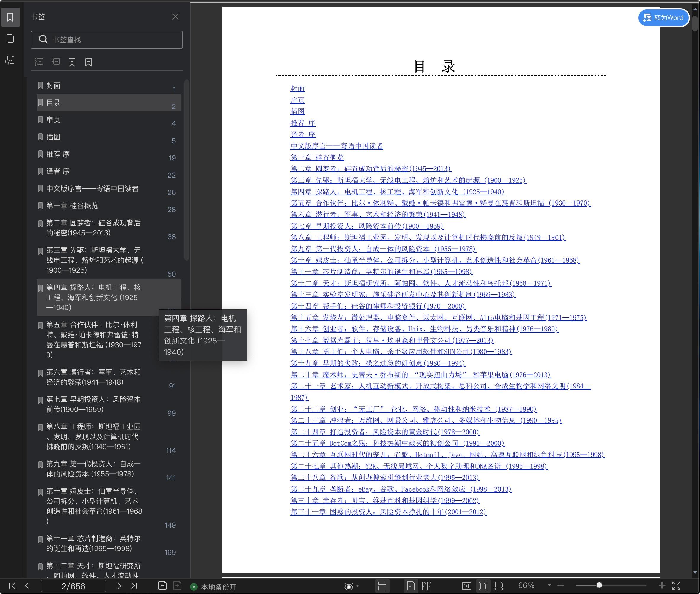Screen dimensions: 700x594
Task: Switch to single page view
Action: click(411, 586)
